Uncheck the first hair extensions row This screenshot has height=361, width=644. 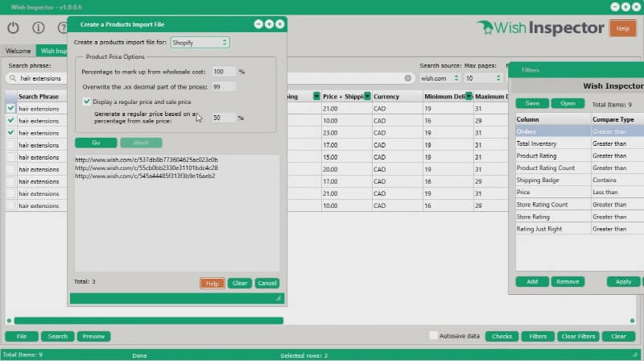(10, 109)
